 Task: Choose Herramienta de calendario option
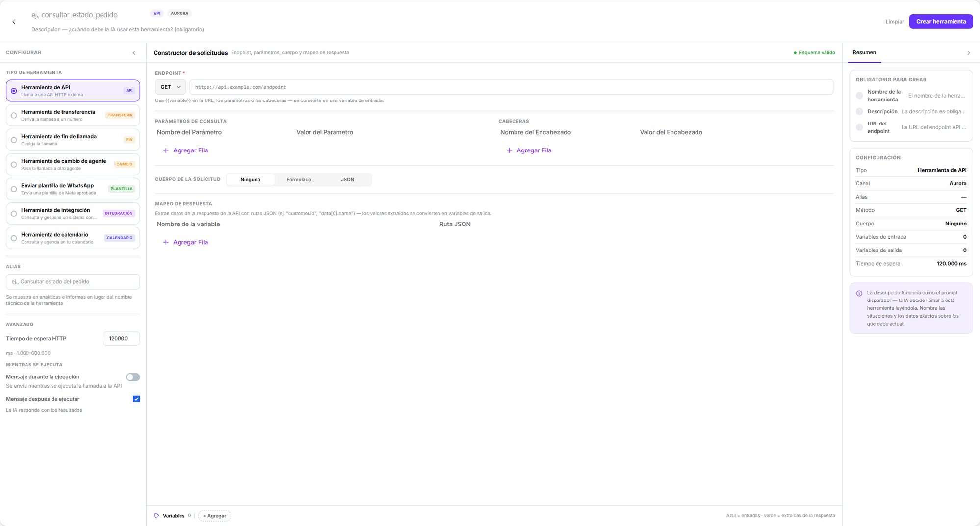pos(73,238)
